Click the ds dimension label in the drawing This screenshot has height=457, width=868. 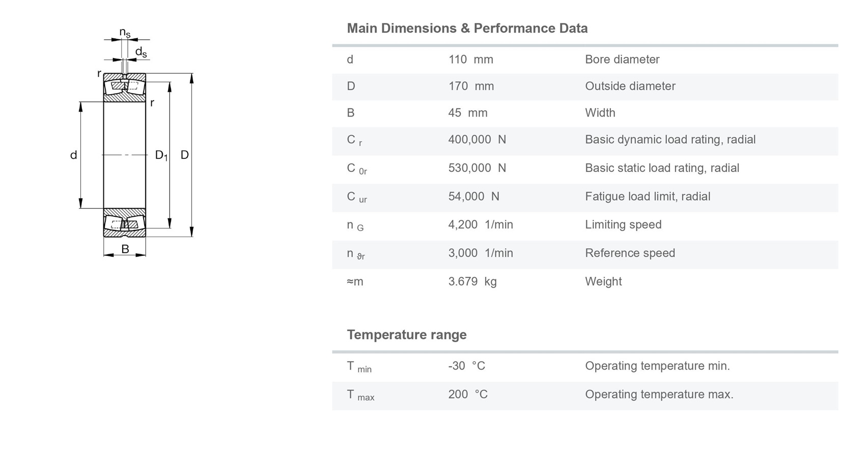point(141,52)
